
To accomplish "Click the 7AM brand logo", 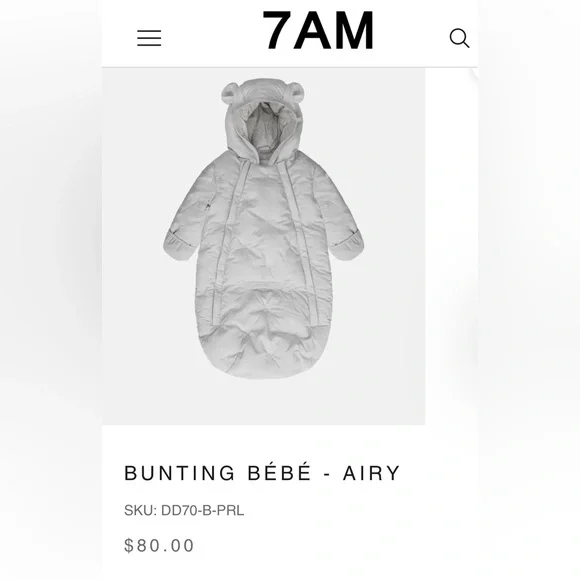I will tap(318, 30).
